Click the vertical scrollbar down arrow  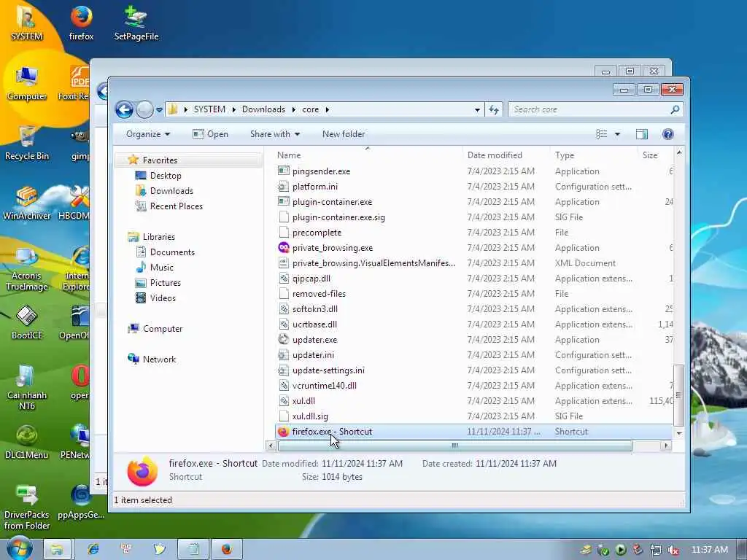coord(679,433)
